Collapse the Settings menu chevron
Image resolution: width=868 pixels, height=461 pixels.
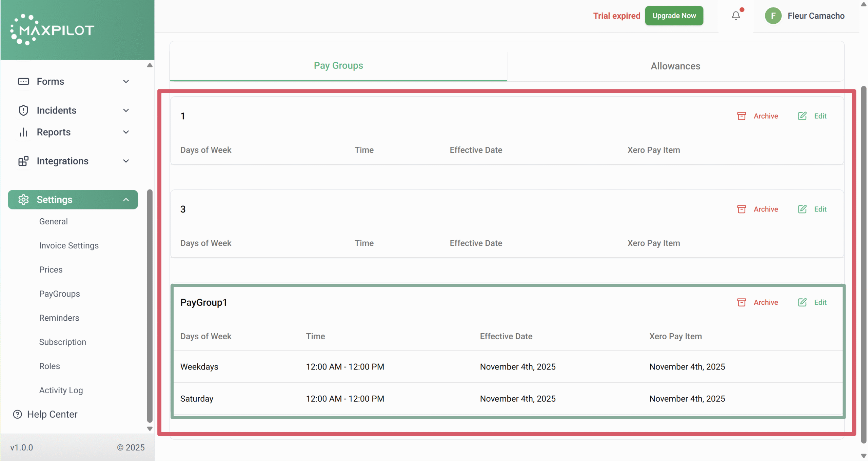126,200
